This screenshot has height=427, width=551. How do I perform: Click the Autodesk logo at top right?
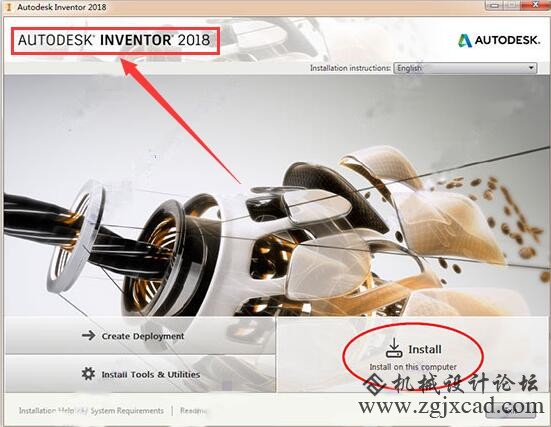tap(499, 40)
